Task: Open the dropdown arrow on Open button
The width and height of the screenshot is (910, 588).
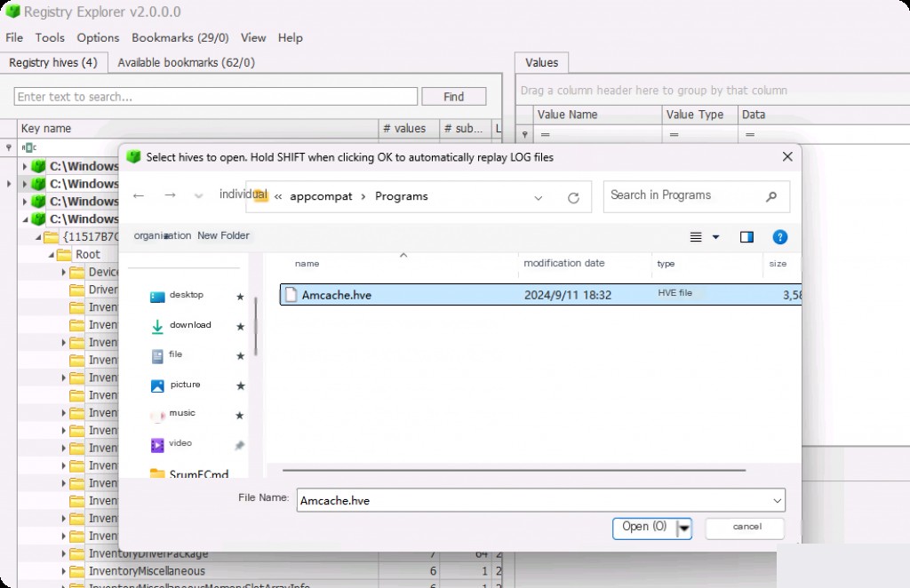Action: coord(684,528)
